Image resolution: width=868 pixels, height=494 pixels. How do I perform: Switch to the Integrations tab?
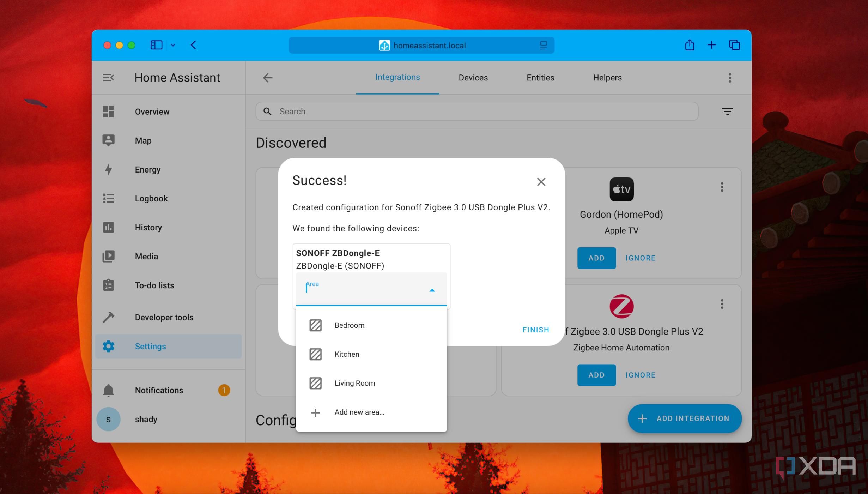pyautogui.click(x=397, y=77)
